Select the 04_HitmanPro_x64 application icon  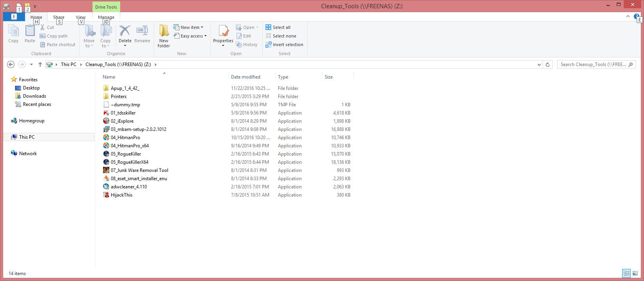tap(106, 146)
